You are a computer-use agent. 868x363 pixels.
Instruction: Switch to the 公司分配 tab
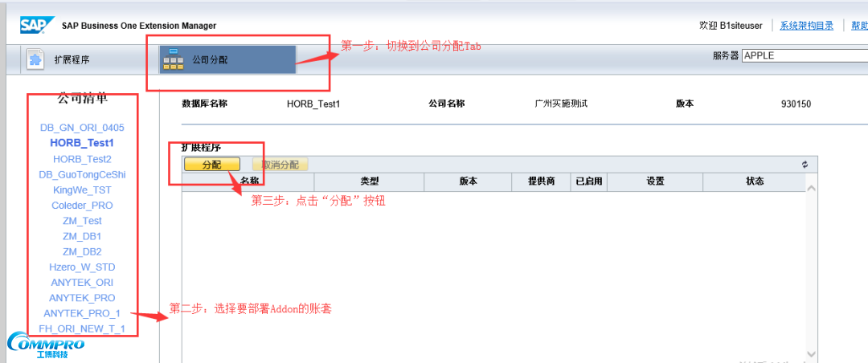tap(211, 59)
